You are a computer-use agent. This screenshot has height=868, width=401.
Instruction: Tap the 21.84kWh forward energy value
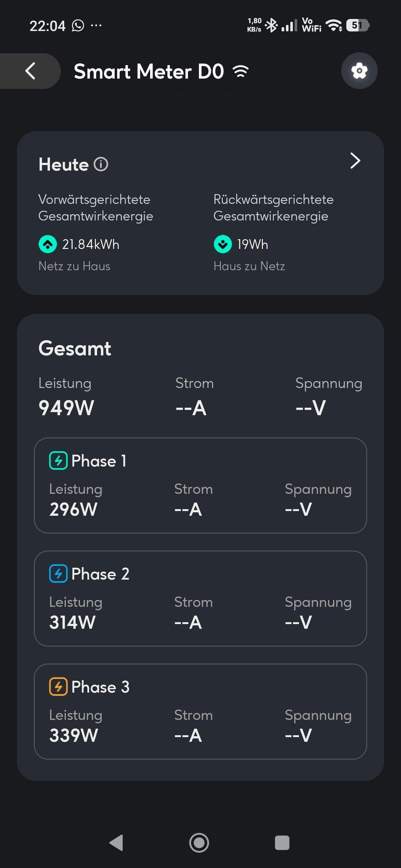pyautogui.click(x=91, y=244)
